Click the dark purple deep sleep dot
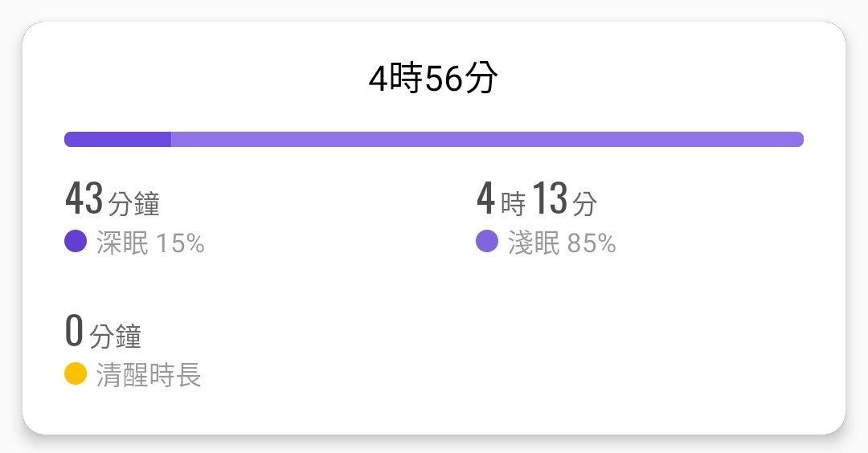 76,241
